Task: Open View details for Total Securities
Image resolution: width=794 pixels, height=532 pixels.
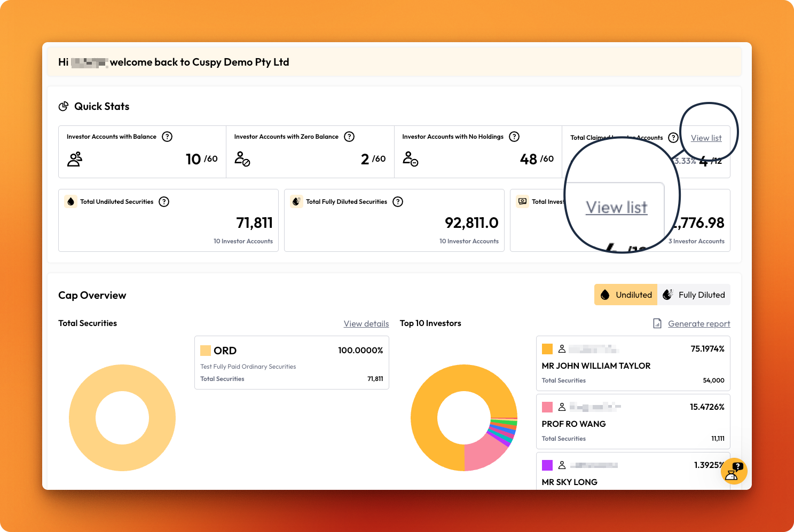Action: 366,323
